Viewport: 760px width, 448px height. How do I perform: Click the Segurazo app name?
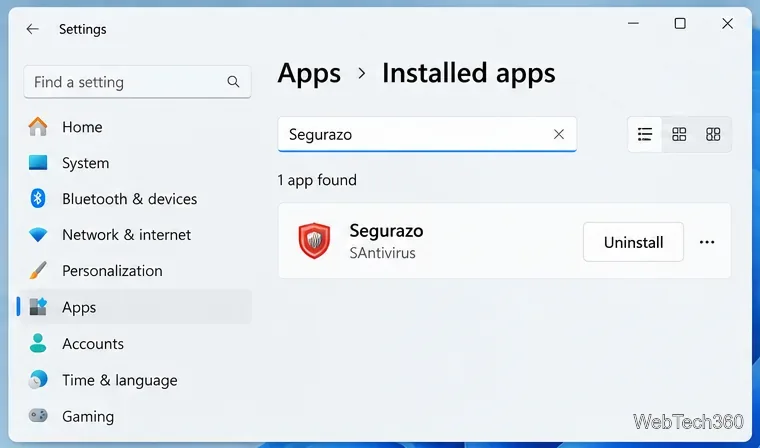pos(386,230)
